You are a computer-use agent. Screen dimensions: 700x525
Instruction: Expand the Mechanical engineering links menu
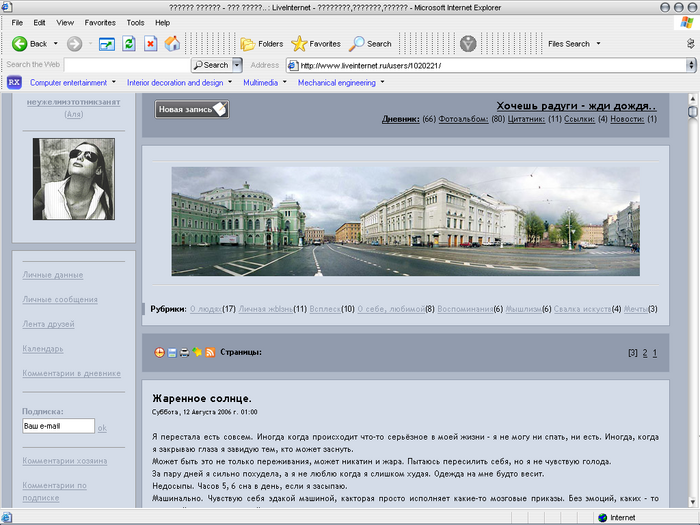[x=383, y=82]
